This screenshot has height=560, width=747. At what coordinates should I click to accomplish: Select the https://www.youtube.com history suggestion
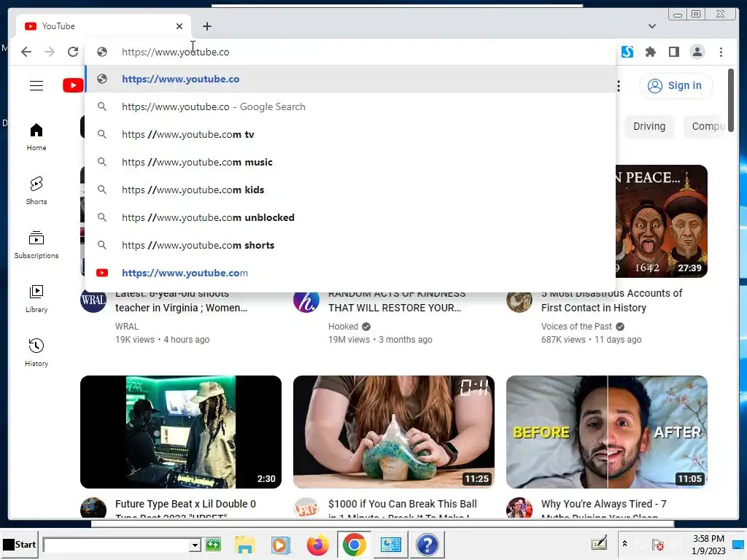(x=350, y=273)
